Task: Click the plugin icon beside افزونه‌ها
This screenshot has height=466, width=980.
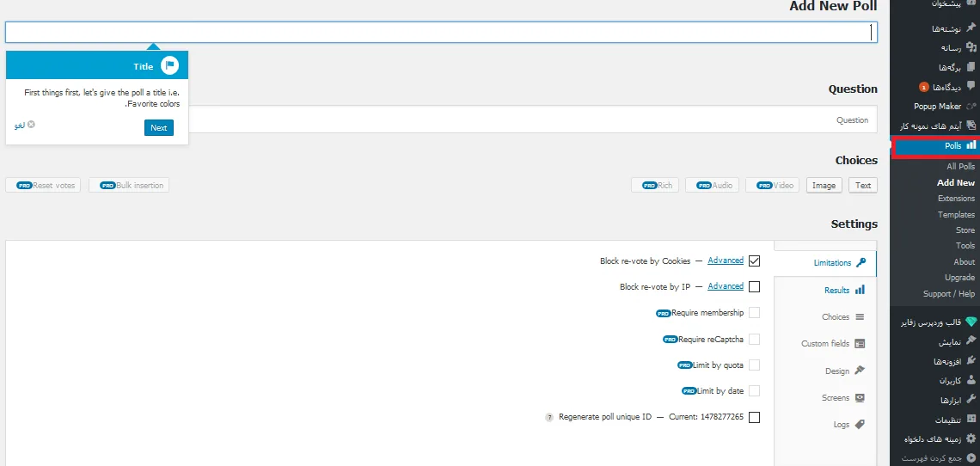Action: 970,360
